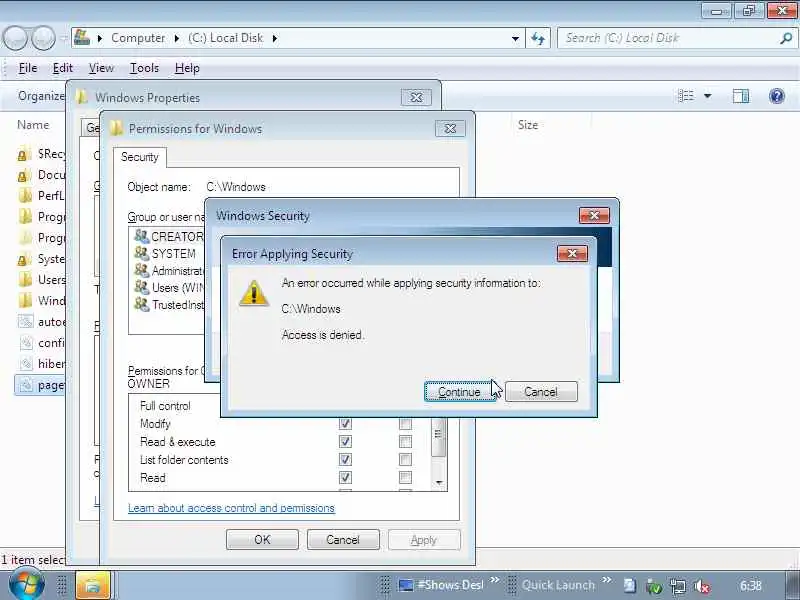Toggle Deny checkbox for List folder contents
This screenshot has width=800, height=600.
click(x=406, y=460)
